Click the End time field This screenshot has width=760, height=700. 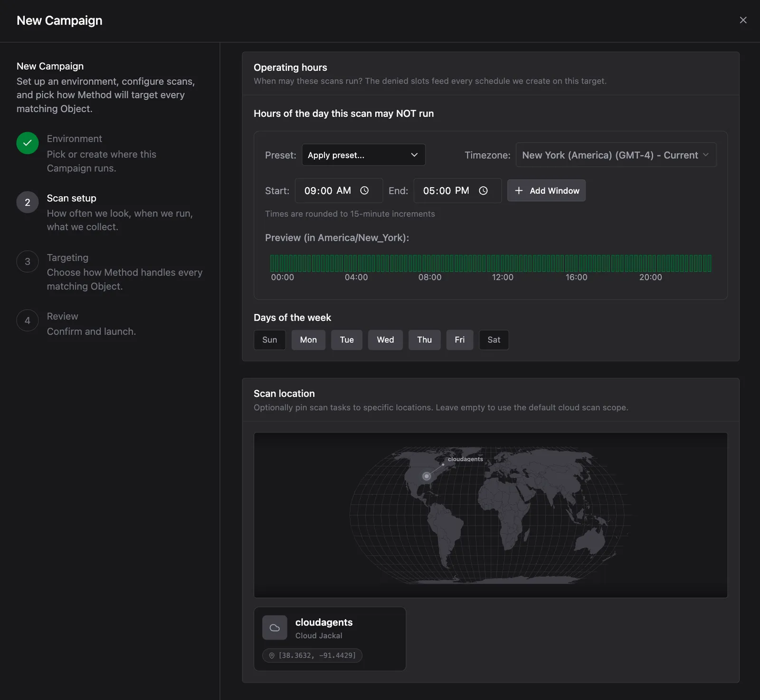coord(457,190)
